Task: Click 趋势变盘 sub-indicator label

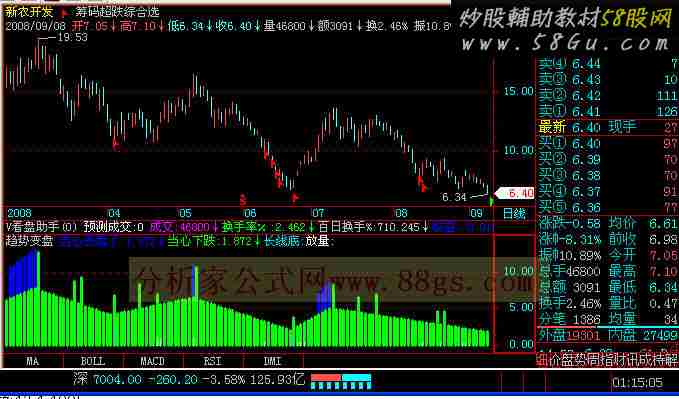Action: pos(29,241)
